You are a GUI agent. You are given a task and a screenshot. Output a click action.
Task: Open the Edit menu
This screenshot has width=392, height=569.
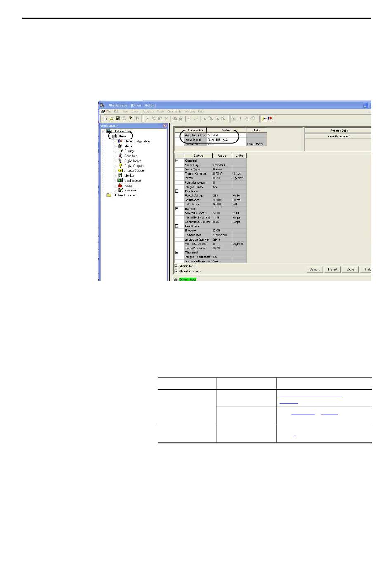116,111
